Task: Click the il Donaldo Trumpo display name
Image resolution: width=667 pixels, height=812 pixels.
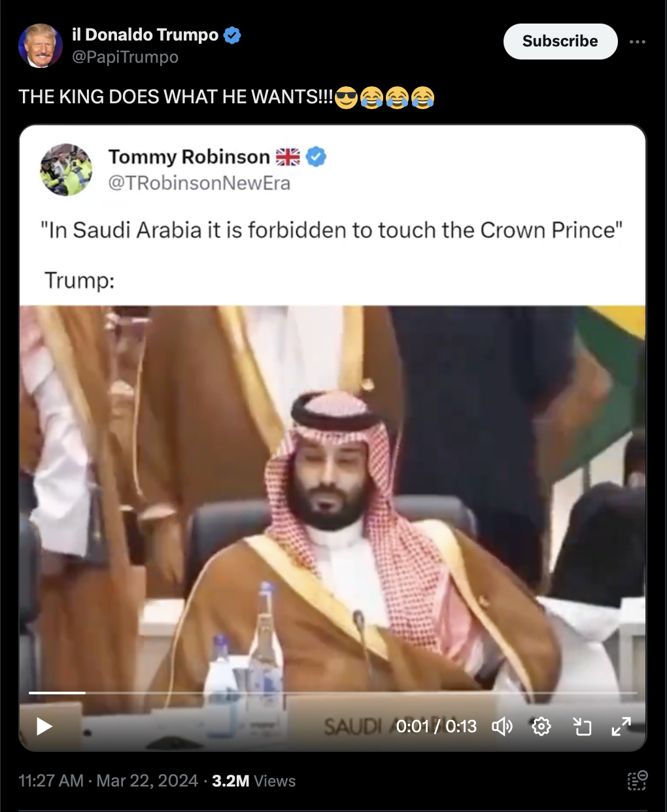Action: tap(145, 35)
